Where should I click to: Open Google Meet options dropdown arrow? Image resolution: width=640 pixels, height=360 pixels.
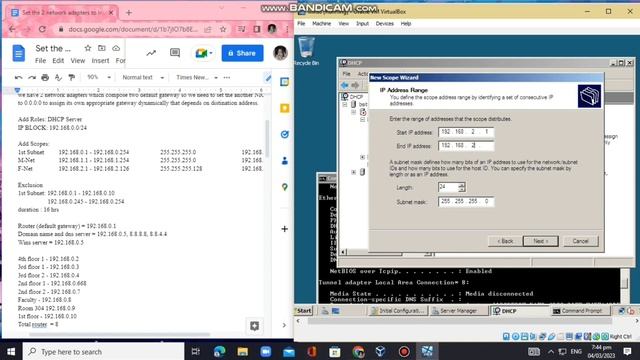click(211, 53)
